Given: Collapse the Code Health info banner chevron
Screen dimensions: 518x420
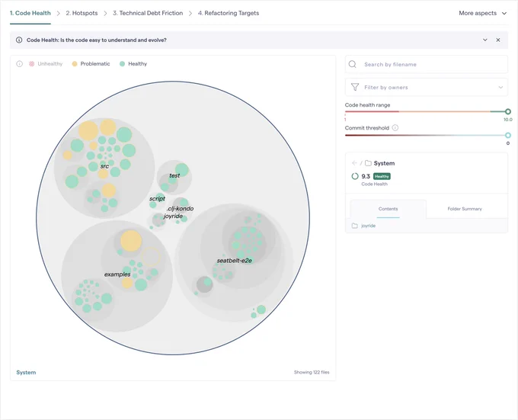Looking at the screenshot, I should coord(485,40).
